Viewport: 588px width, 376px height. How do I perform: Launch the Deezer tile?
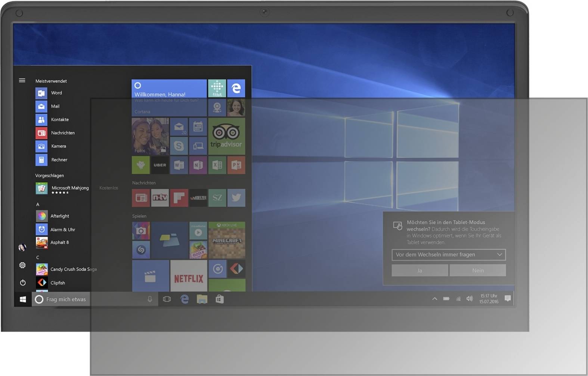tap(198, 198)
